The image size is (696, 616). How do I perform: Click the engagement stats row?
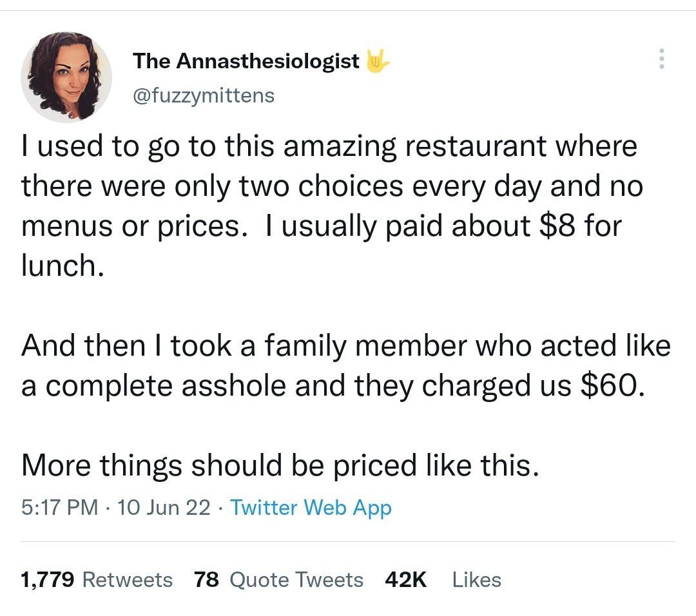(258, 579)
